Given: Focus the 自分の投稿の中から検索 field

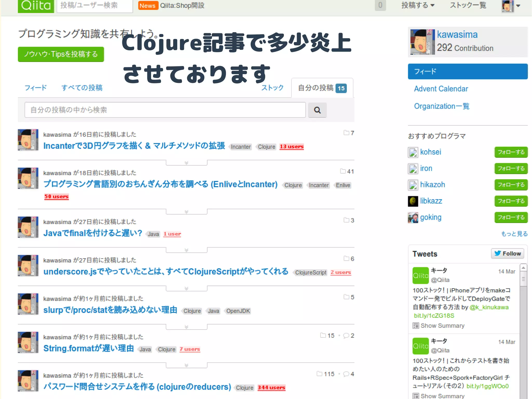Looking at the screenshot, I should (165, 110).
